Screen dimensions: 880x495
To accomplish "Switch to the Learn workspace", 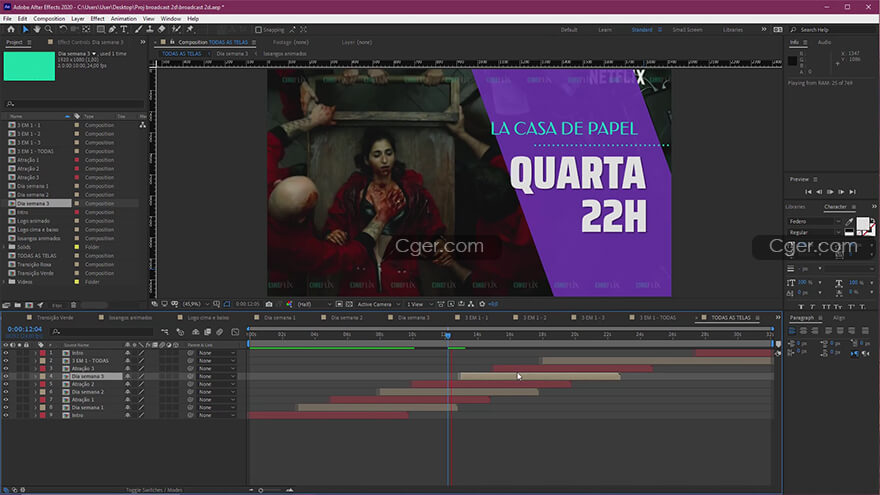I will 605,30.
